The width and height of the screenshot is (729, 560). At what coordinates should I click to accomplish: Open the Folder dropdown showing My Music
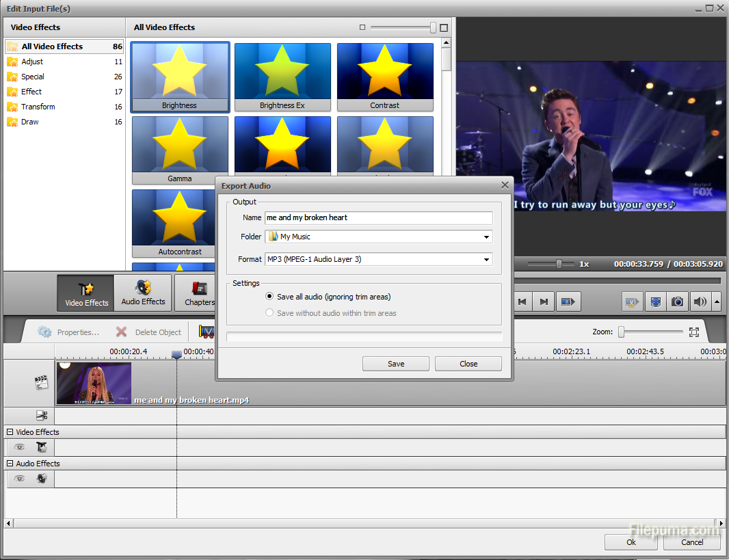pyautogui.click(x=379, y=237)
